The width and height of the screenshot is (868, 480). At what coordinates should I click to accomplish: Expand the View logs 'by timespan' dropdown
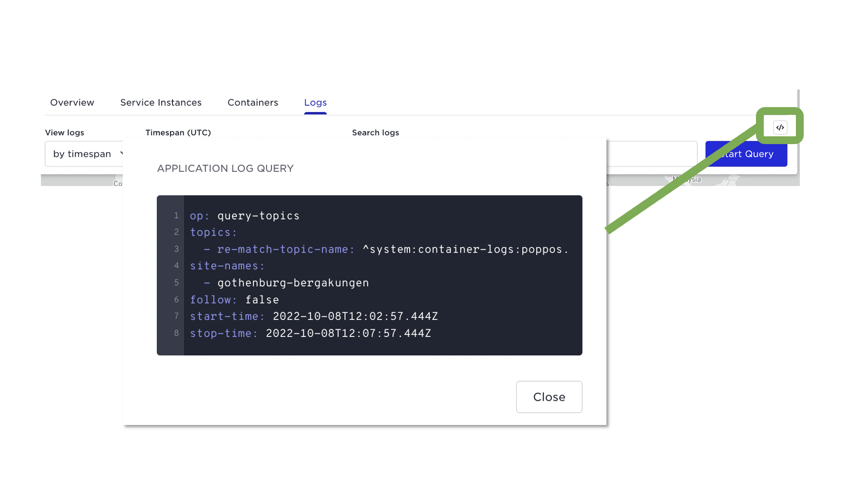[84, 154]
